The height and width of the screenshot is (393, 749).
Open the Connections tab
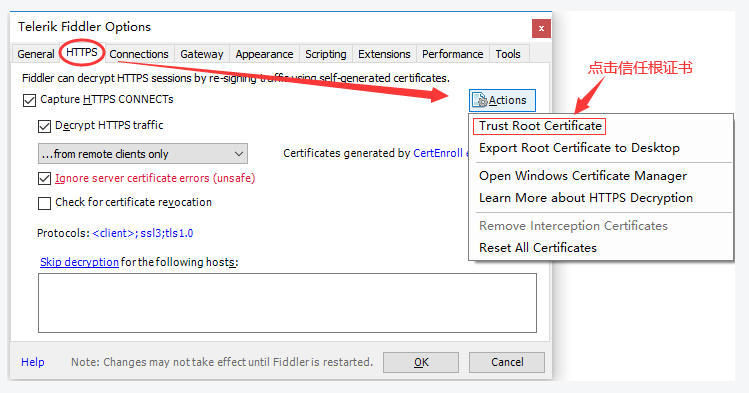(139, 54)
